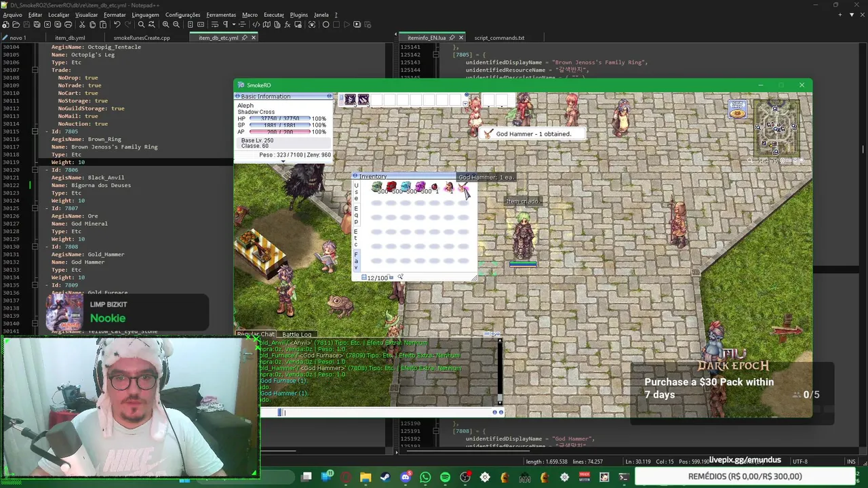The image size is (868, 488).
Task: Expand Basic Information panel bottom arrow
Action: click(x=283, y=161)
